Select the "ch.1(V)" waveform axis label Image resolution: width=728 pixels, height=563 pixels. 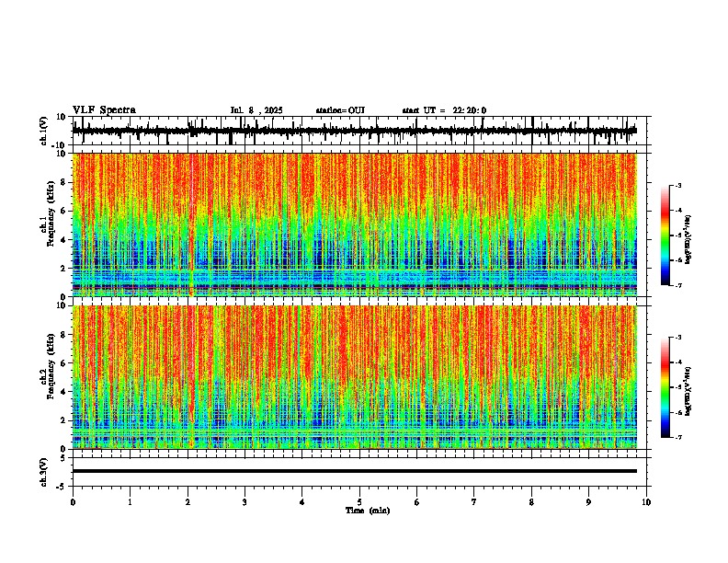(x=44, y=131)
